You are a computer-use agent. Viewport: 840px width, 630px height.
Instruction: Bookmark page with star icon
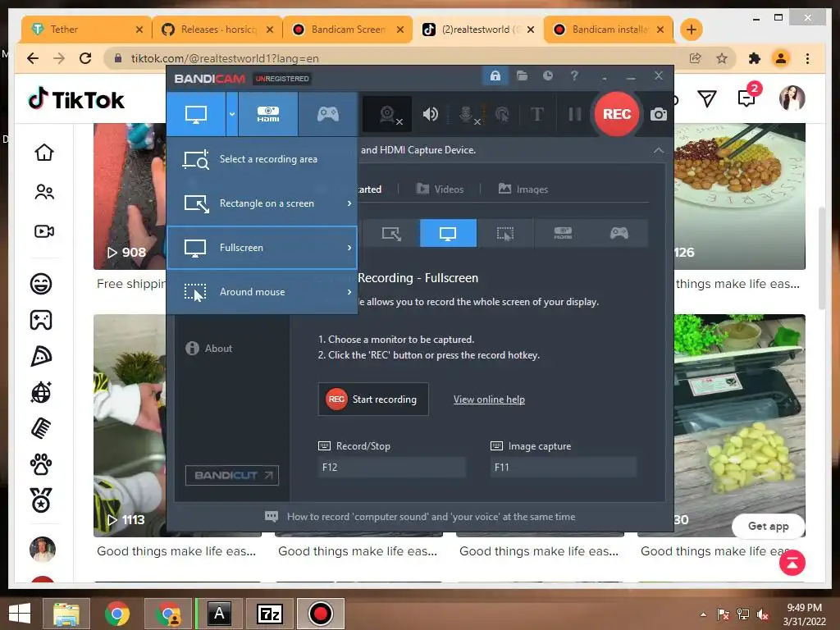[x=722, y=58]
